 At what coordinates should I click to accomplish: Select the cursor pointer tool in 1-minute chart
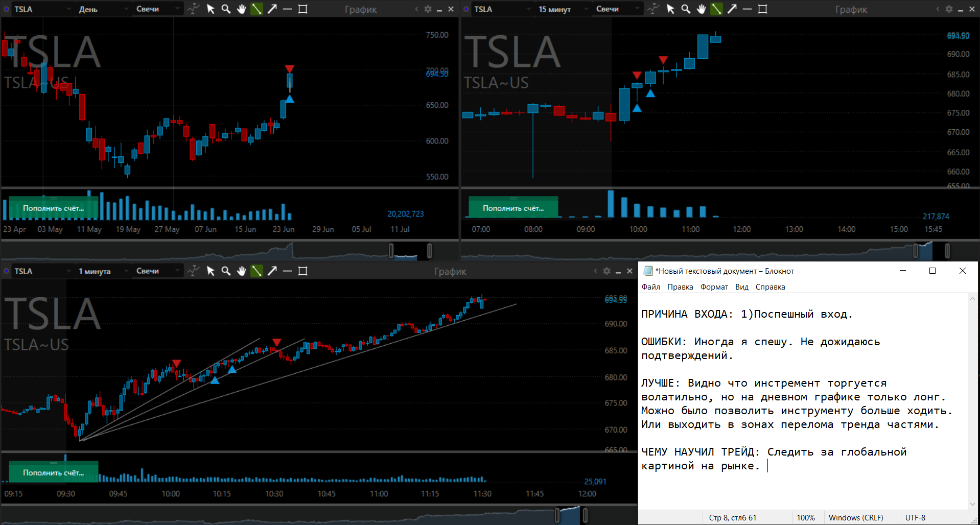pyautogui.click(x=211, y=271)
